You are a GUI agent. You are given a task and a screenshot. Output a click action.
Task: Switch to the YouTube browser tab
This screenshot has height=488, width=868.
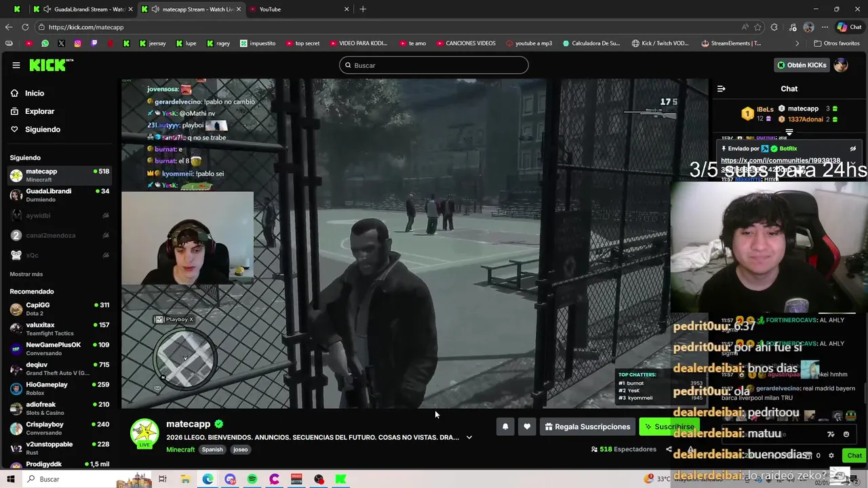[298, 9]
